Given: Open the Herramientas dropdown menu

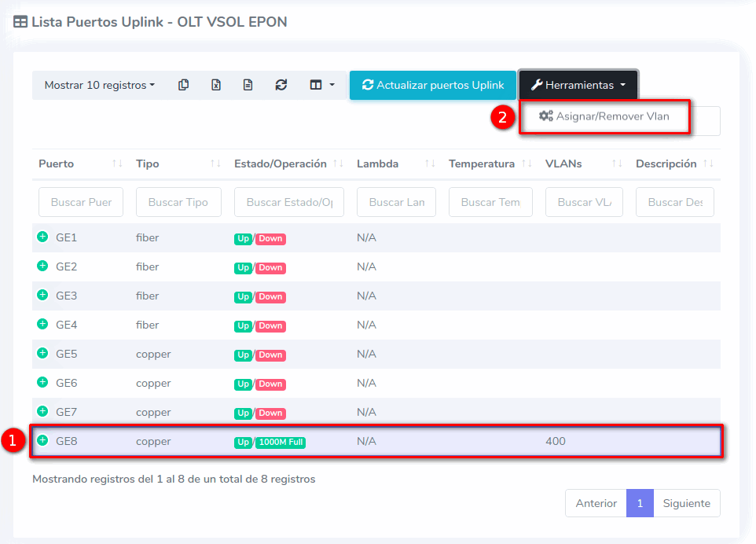Looking at the screenshot, I should (578, 85).
